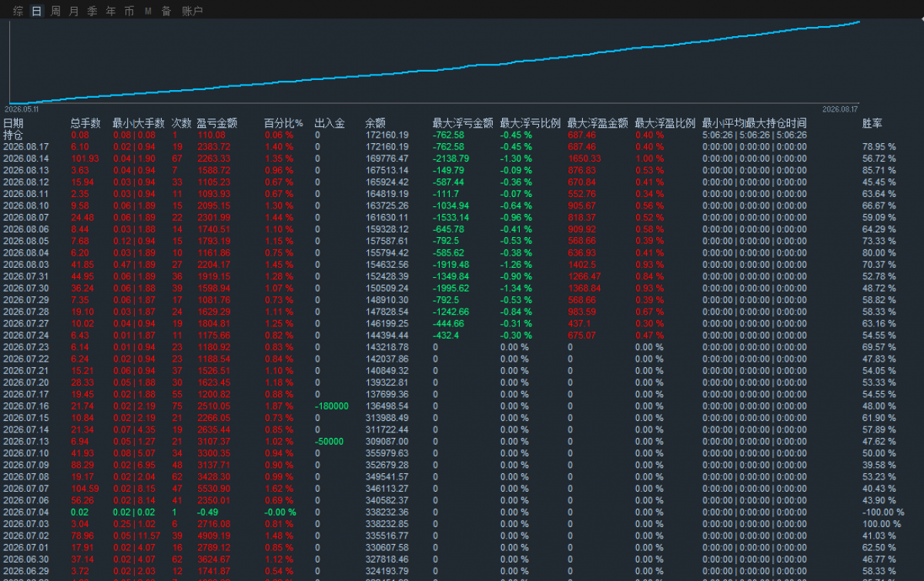Image resolution: width=924 pixels, height=581 pixels.
Task: Click the balance value 136498.54
Action: click(x=387, y=406)
